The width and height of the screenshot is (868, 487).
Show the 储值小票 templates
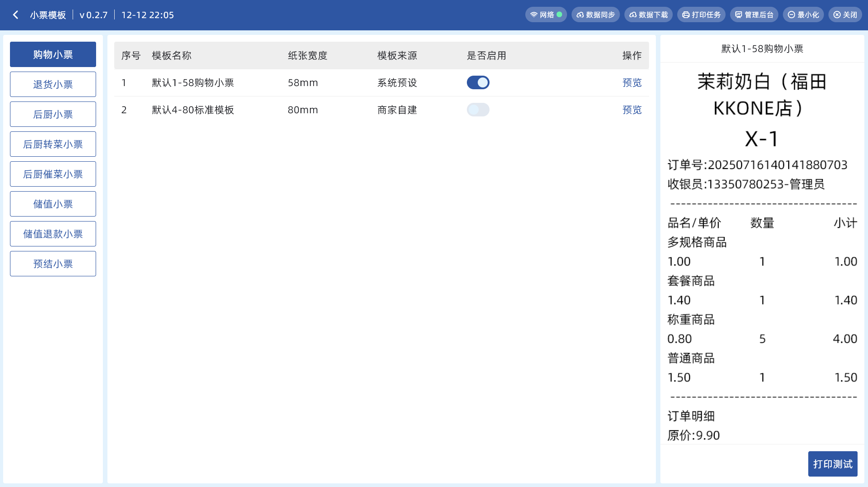53,204
